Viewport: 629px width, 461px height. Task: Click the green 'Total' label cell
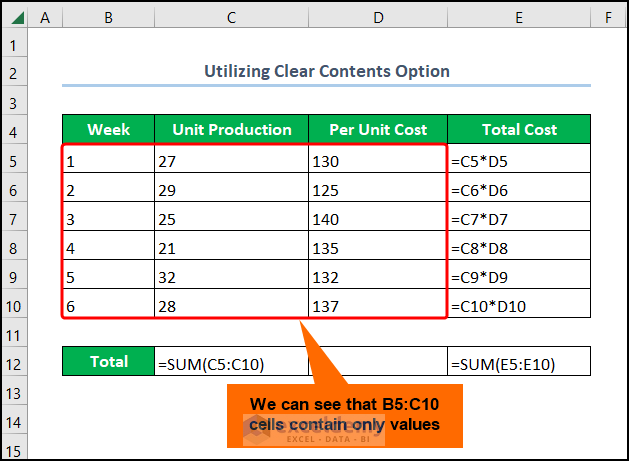(108, 362)
